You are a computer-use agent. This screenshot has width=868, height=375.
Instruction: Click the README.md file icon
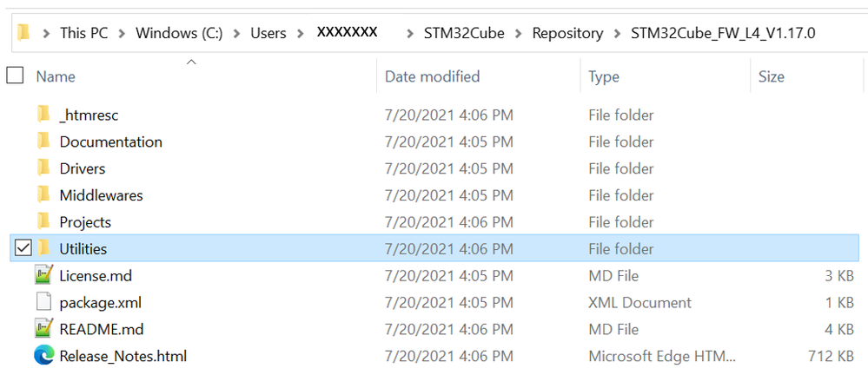pos(43,329)
